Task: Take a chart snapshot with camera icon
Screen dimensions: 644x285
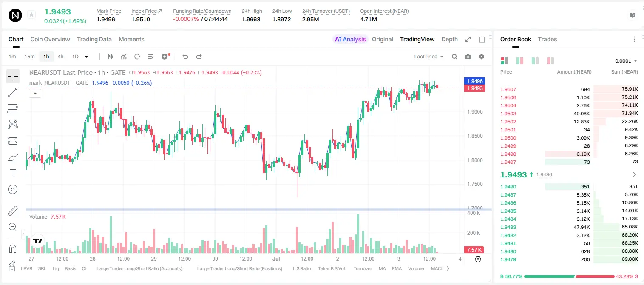Action: click(468, 57)
